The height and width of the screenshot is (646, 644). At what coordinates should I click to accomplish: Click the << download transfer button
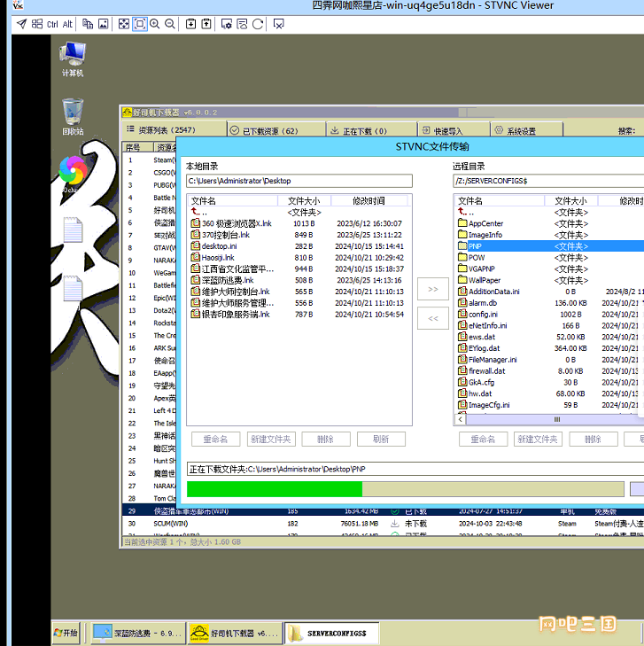[433, 318]
